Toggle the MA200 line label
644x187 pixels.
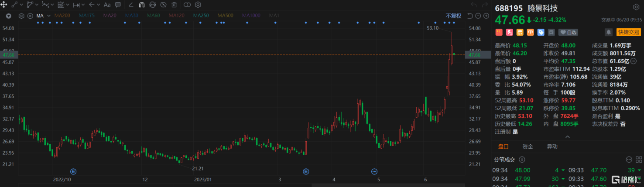pyautogui.click(x=62, y=16)
